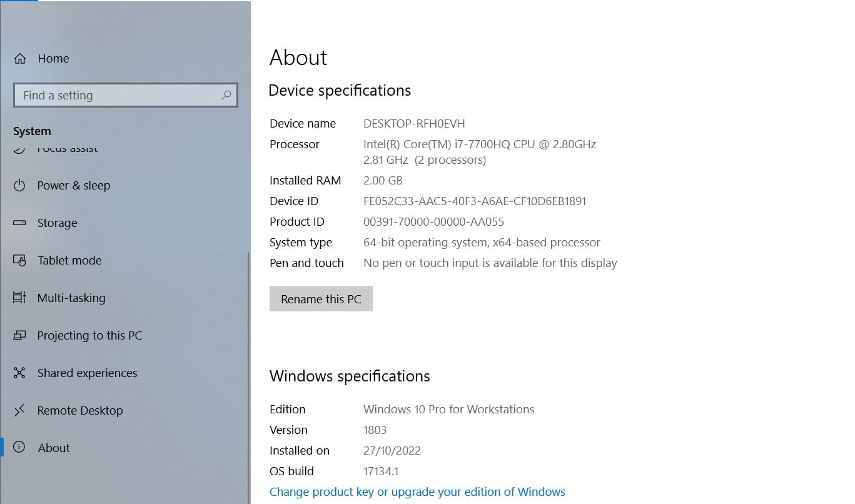The height and width of the screenshot is (504, 855).
Task: Click the About page title
Action: click(298, 58)
